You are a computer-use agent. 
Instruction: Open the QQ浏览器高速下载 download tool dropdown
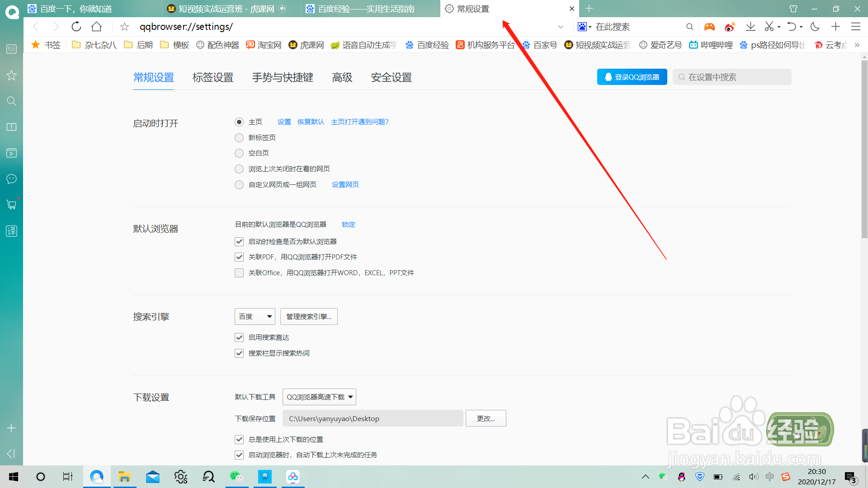click(319, 397)
